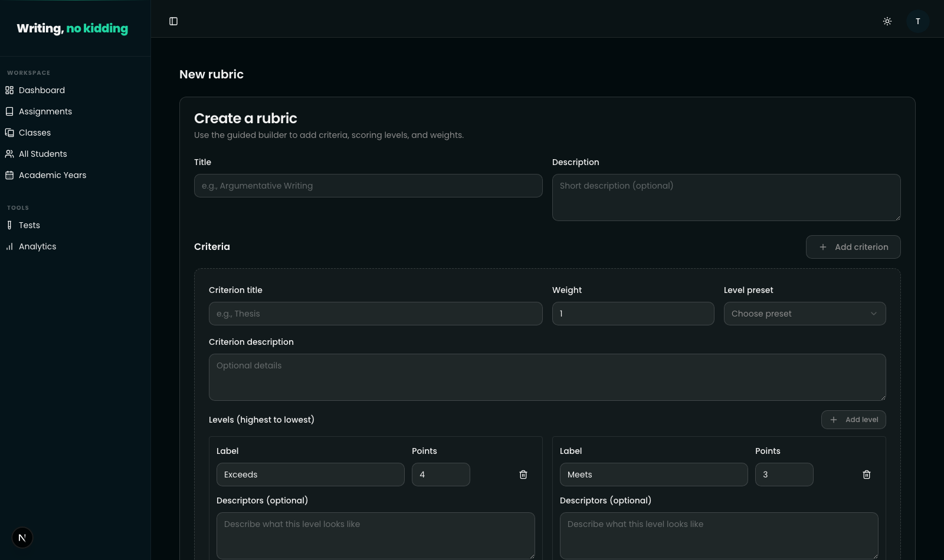
Task: Click the Dashboard grid icon
Action: (x=9, y=90)
